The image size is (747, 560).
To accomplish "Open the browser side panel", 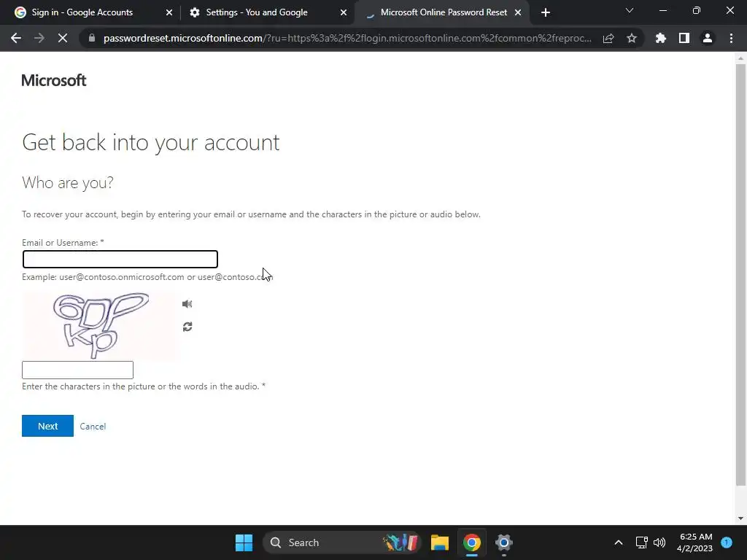I will coord(684,38).
